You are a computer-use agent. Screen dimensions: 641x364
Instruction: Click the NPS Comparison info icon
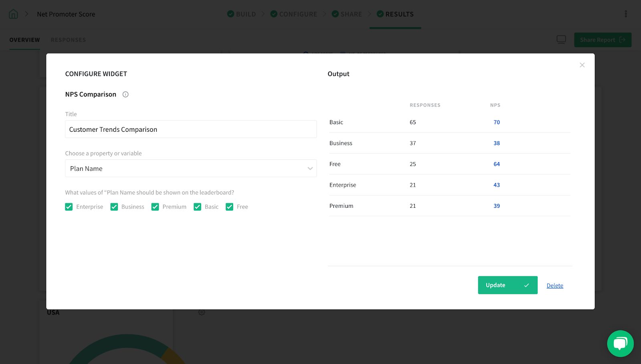[x=125, y=95]
